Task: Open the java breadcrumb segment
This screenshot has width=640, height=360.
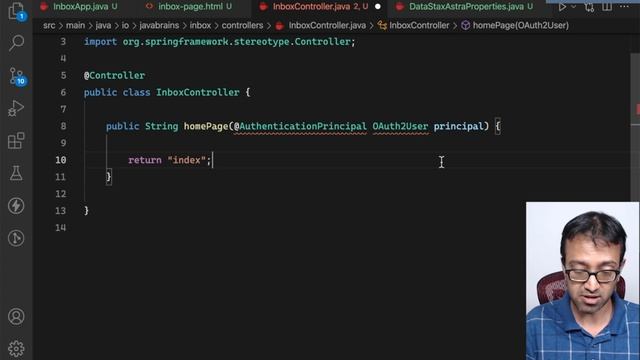Action: [103, 25]
